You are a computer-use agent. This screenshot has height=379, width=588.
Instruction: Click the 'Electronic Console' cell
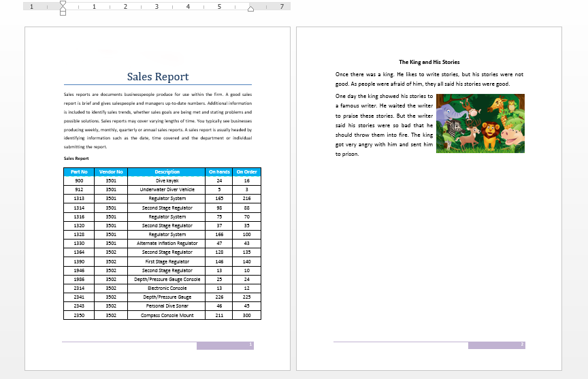(x=167, y=289)
